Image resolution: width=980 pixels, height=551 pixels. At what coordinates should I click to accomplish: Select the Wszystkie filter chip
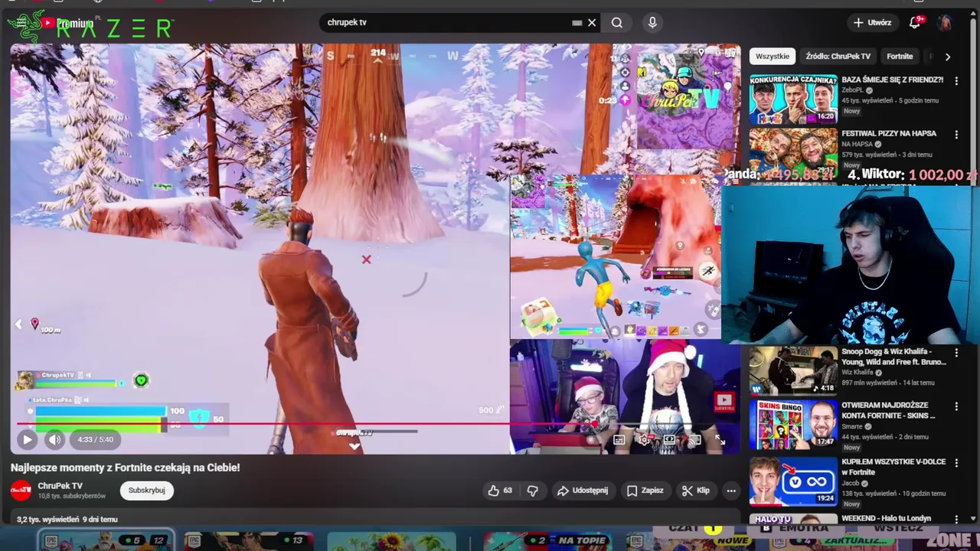772,57
